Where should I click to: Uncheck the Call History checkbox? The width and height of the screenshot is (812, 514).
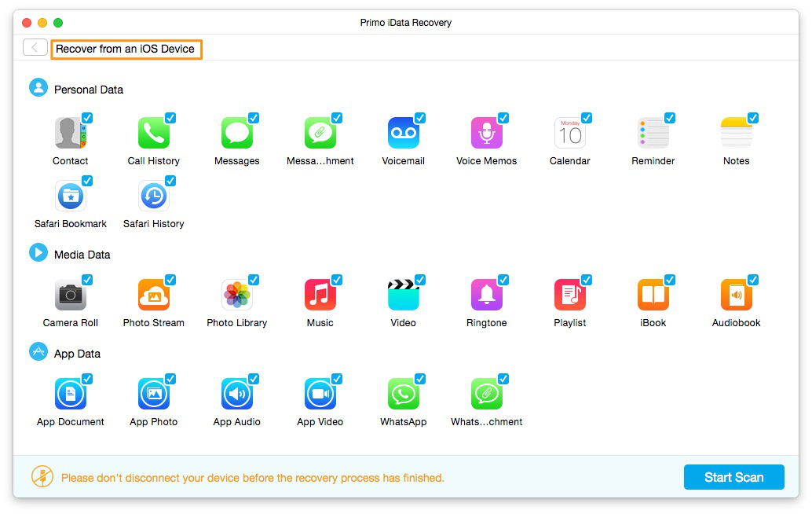[x=170, y=118]
